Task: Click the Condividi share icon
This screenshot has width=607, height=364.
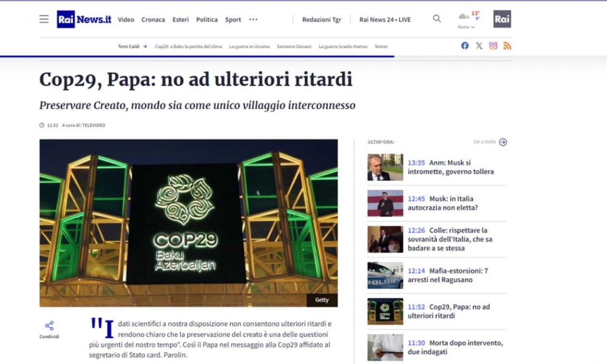Action: pyautogui.click(x=49, y=326)
